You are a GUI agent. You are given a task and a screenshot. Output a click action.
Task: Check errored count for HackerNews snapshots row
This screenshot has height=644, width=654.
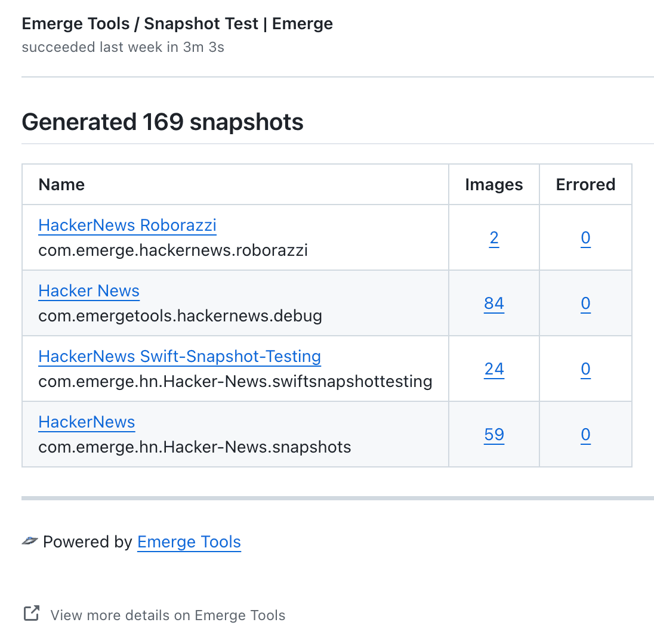coord(585,434)
